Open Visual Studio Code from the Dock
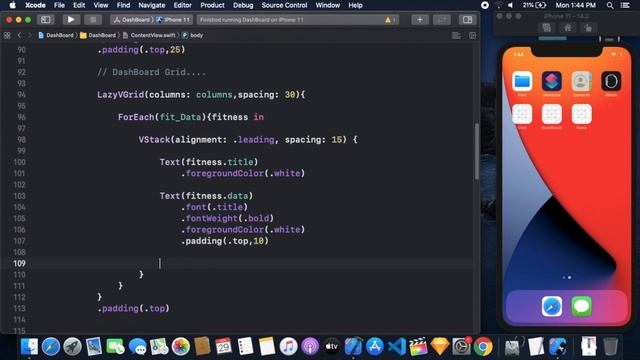The image size is (640, 360). [x=396, y=347]
